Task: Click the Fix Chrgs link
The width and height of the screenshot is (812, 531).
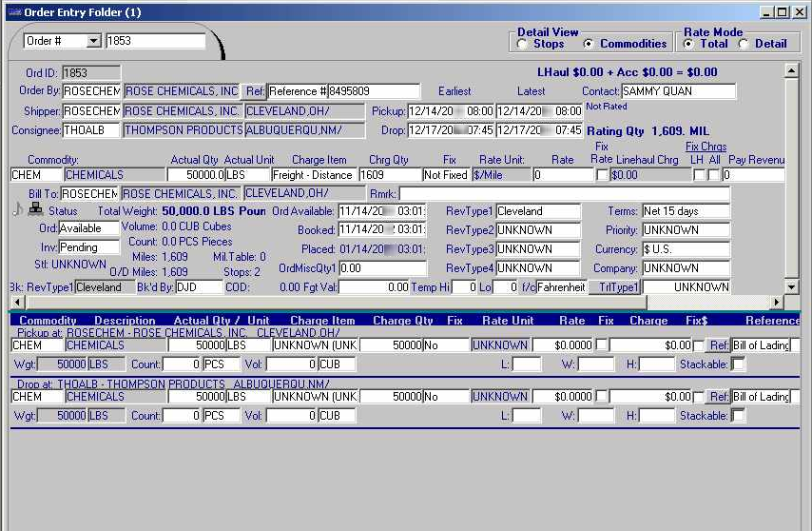Action: click(706, 147)
